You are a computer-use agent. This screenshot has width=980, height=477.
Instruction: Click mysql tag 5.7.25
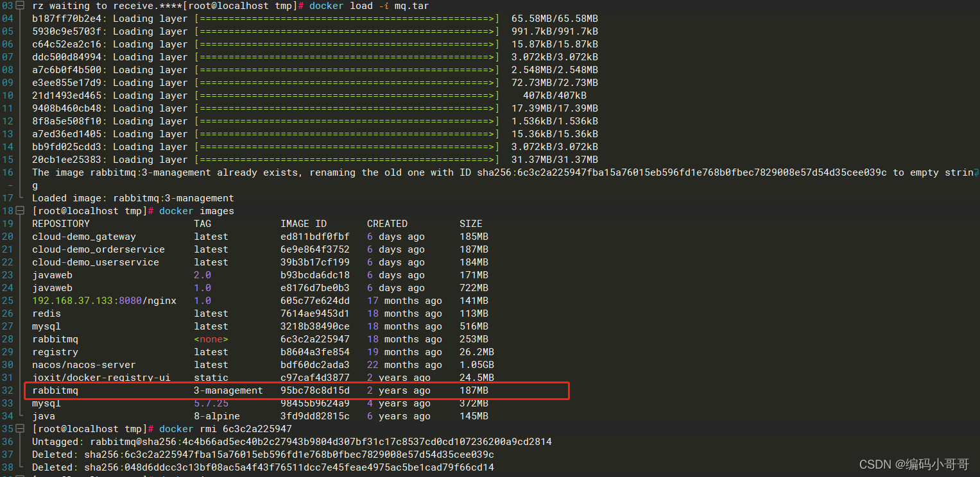(211, 403)
